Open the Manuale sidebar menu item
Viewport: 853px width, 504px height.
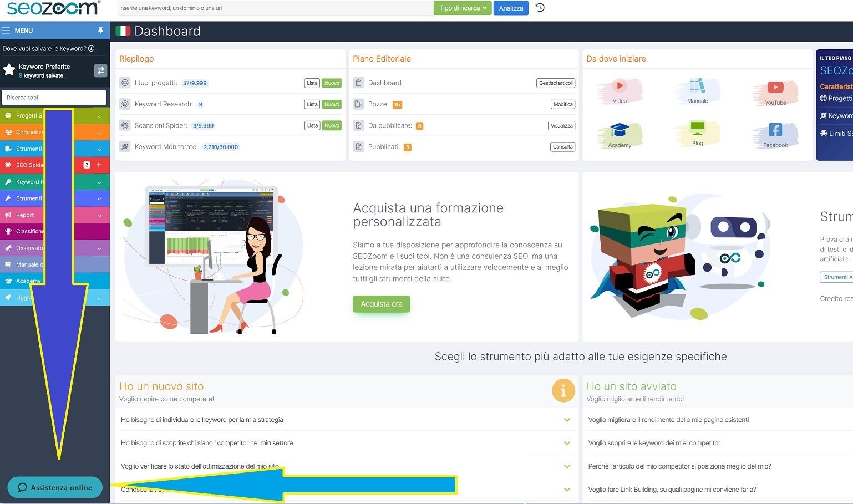pos(55,264)
